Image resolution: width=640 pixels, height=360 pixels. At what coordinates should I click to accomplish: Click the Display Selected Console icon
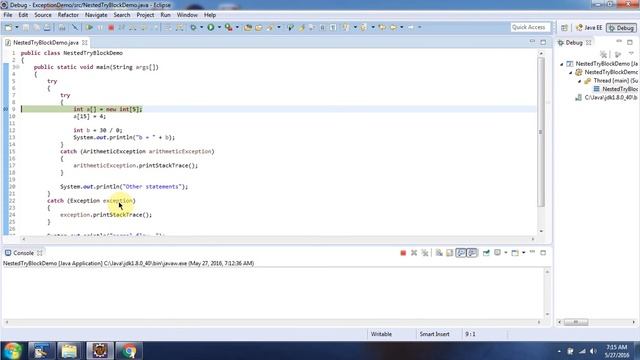[497, 253]
